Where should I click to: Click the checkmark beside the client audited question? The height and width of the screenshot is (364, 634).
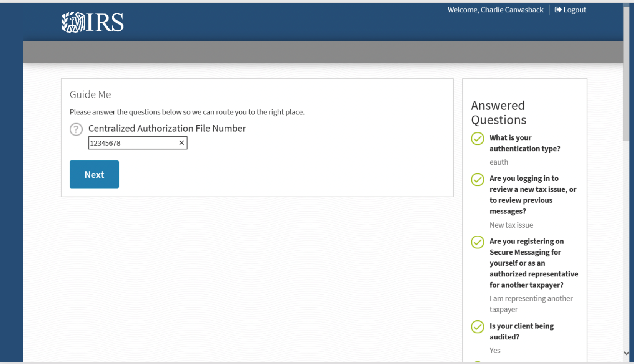[478, 327]
